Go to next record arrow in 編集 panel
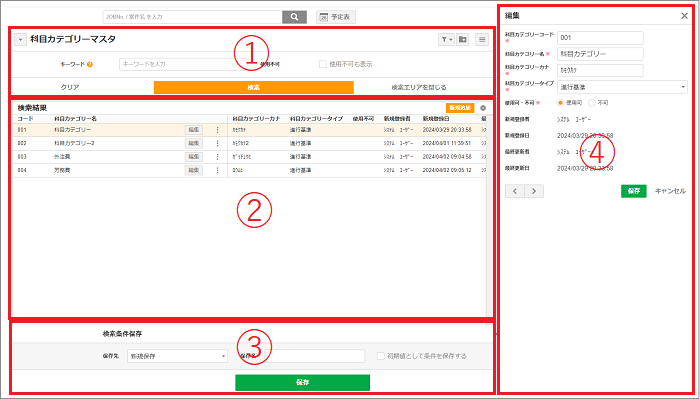Image resolution: width=700 pixels, height=399 pixels. coord(534,191)
